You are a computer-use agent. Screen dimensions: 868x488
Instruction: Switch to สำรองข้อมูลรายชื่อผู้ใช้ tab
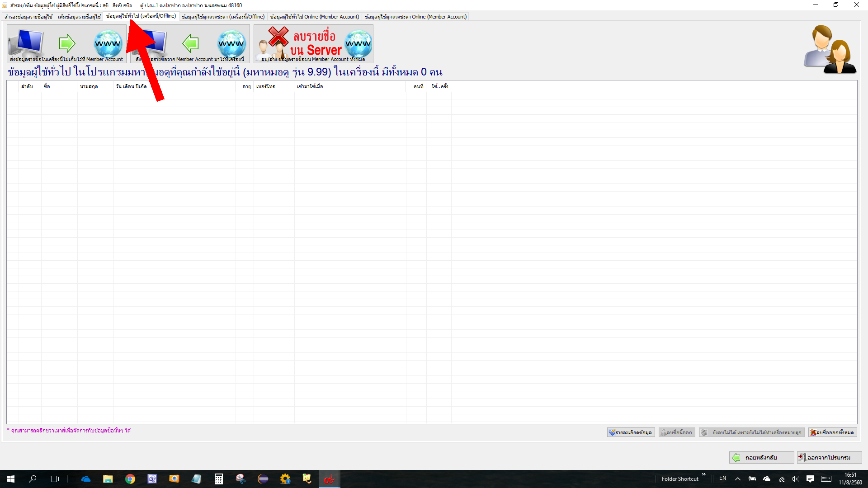28,17
